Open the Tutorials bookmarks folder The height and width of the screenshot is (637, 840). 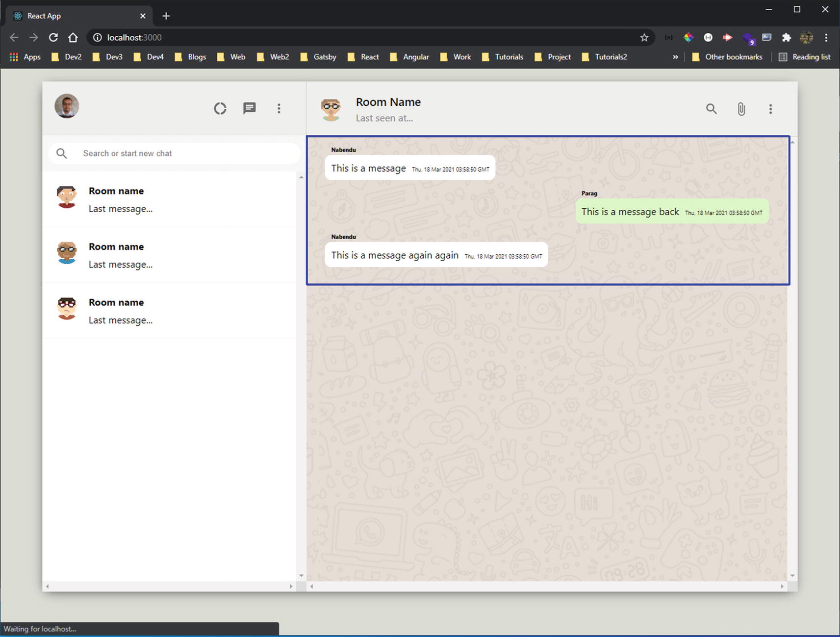point(503,57)
